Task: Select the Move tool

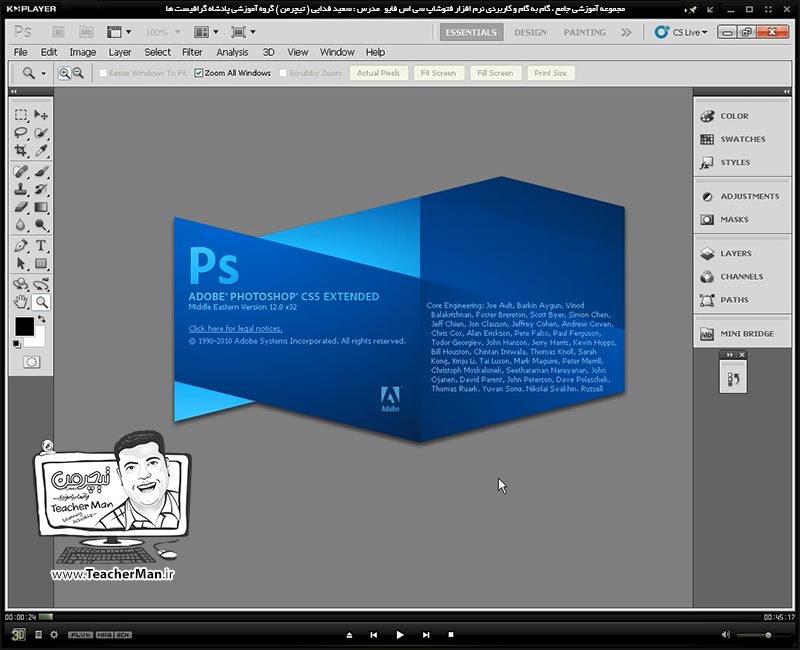Action: click(x=41, y=115)
